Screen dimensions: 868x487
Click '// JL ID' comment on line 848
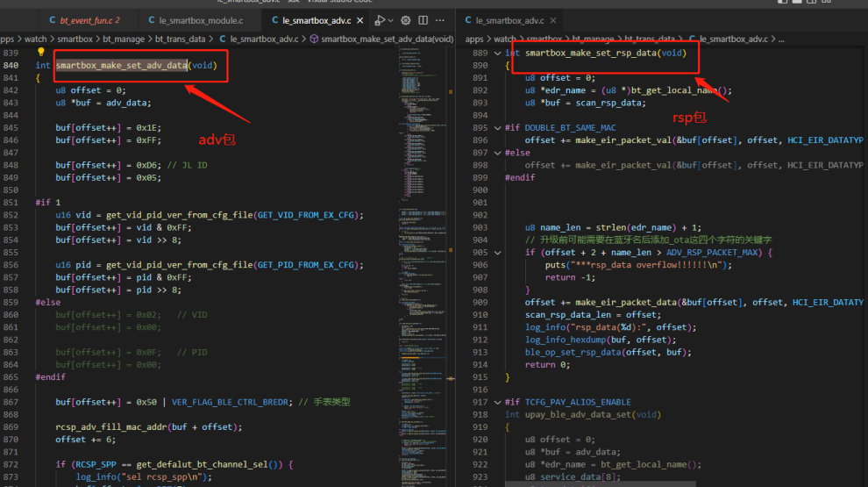pos(187,165)
